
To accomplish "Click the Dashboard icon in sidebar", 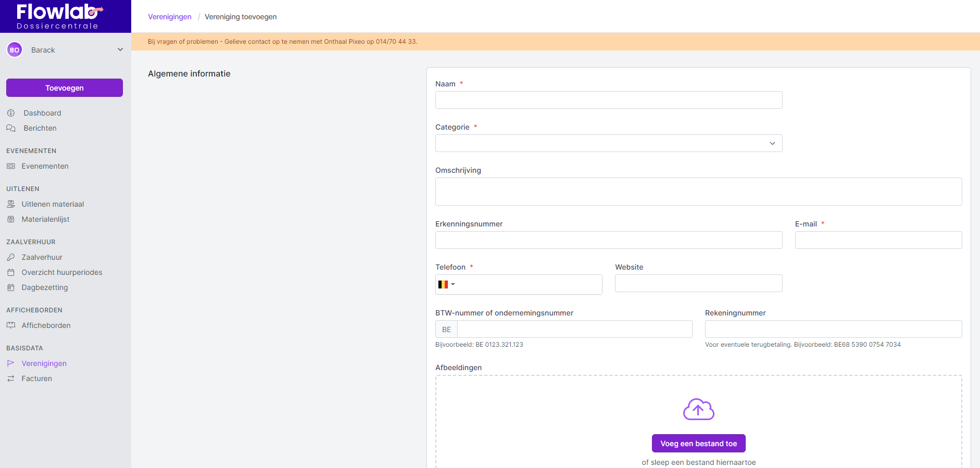I will click(x=11, y=113).
